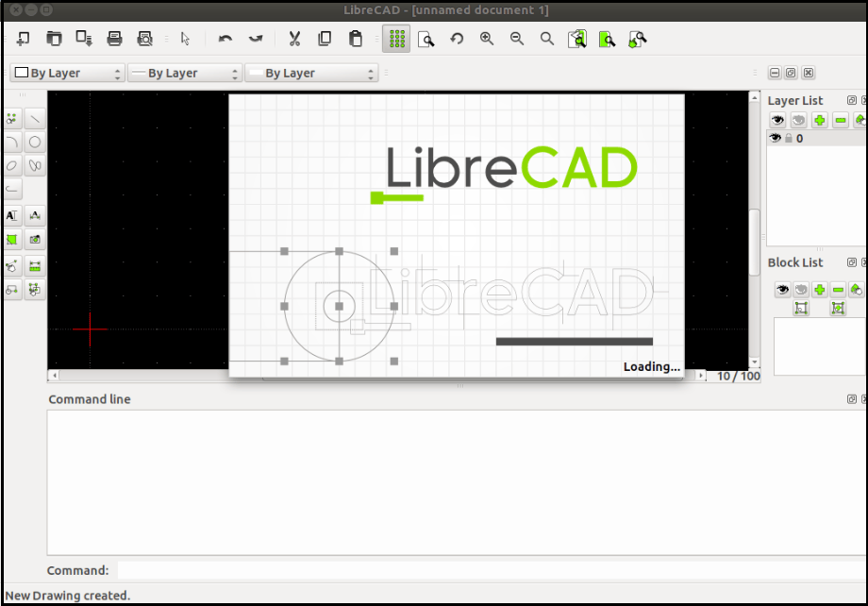Screen dimensions: 868x606
Task: Redo the last action
Action: click(255, 39)
